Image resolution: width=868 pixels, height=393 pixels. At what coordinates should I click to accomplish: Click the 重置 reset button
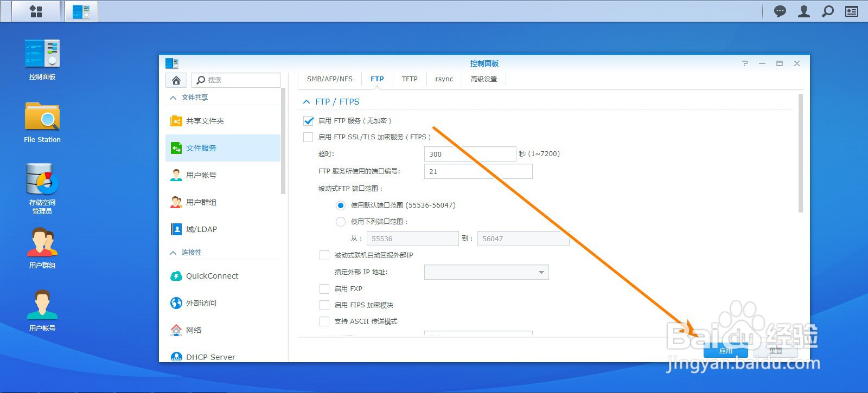tap(776, 350)
